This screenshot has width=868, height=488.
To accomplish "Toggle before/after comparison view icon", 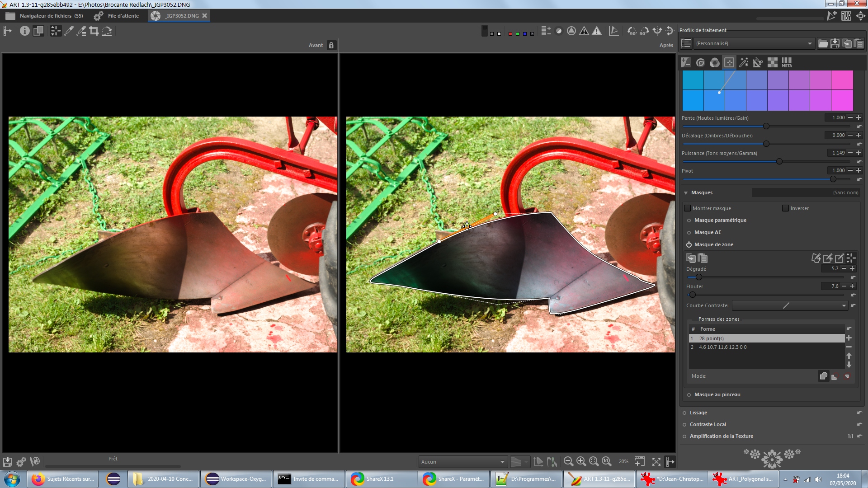I will coord(38,31).
